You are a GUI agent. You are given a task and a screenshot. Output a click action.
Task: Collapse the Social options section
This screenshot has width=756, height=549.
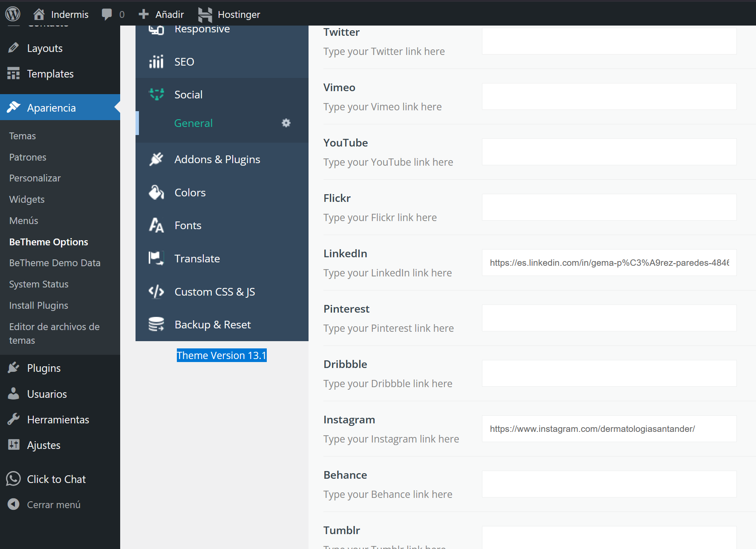coord(222,95)
